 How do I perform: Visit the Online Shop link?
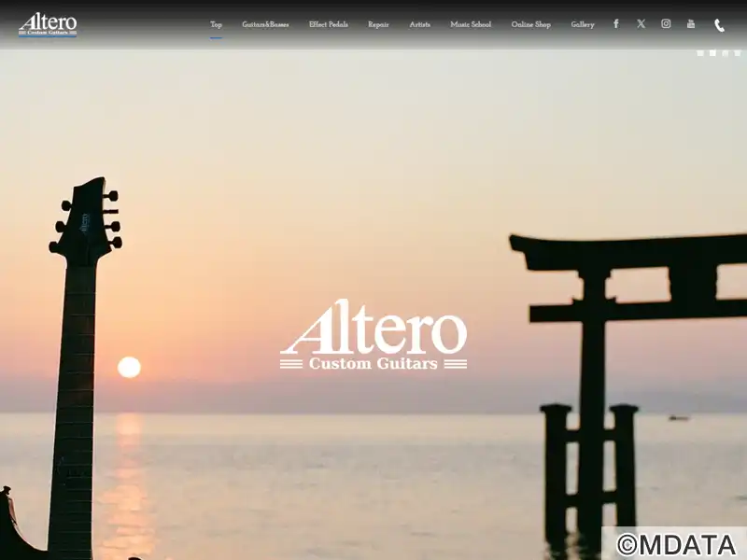pyautogui.click(x=530, y=24)
